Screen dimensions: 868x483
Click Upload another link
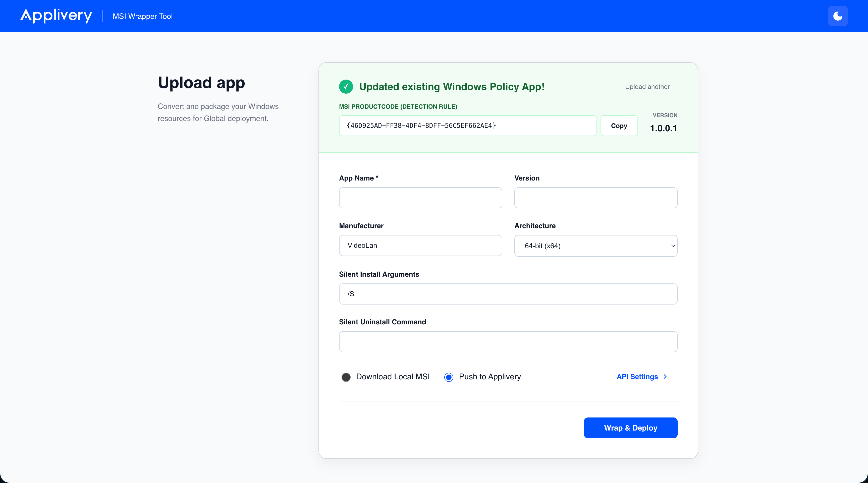point(647,87)
